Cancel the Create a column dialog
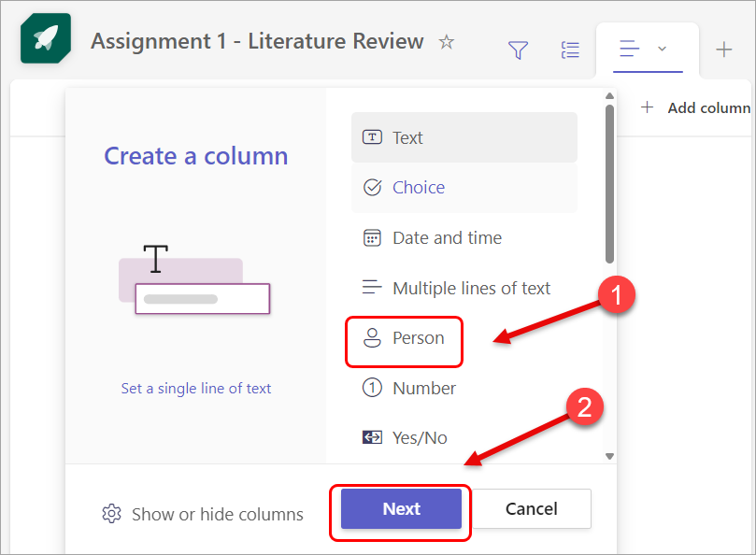The image size is (756, 555). [532, 509]
